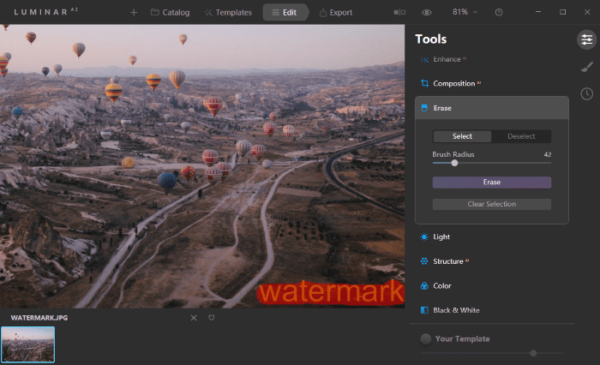Open the Tools sliders panel icon

click(x=587, y=39)
